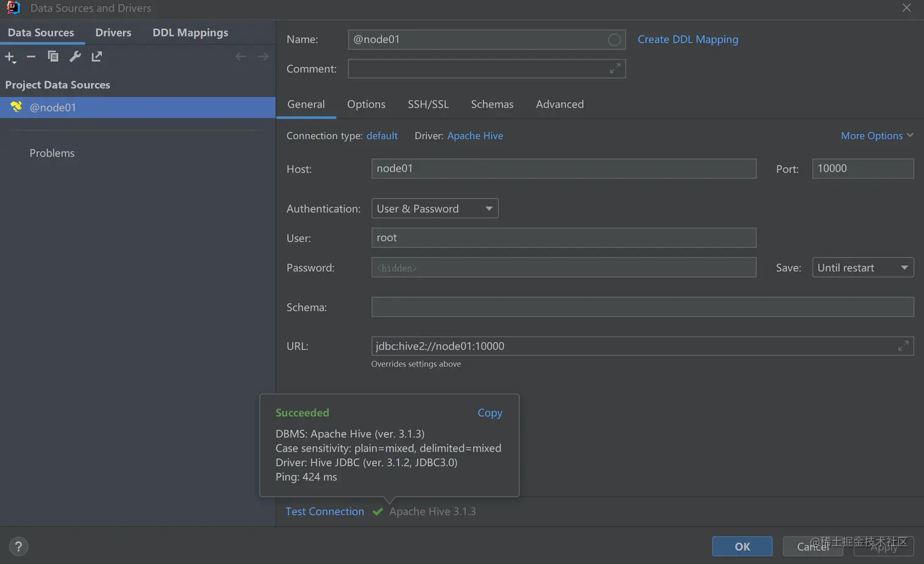The width and height of the screenshot is (924, 564).
Task: Click the Test Connection link
Action: pyautogui.click(x=324, y=511)
